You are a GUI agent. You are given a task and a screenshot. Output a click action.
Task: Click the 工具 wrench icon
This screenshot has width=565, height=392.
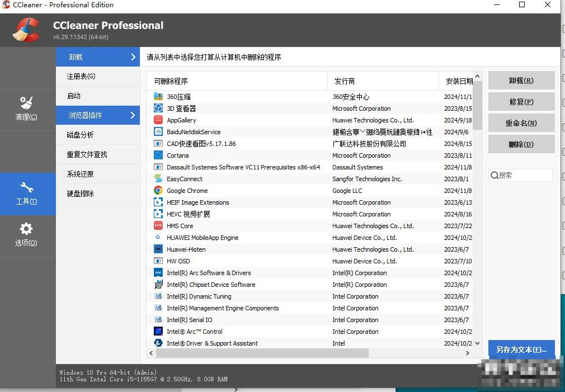tap(26, 187)
